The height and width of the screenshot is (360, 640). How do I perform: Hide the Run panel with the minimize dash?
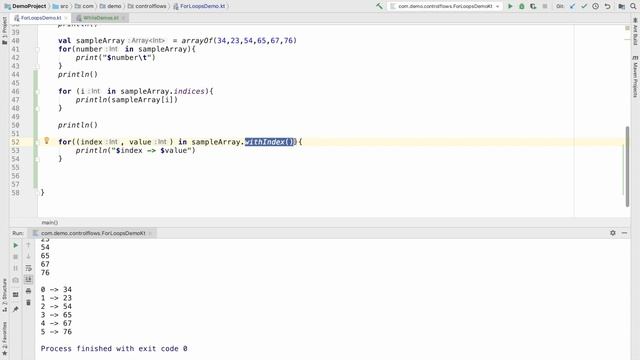(624, 233)
